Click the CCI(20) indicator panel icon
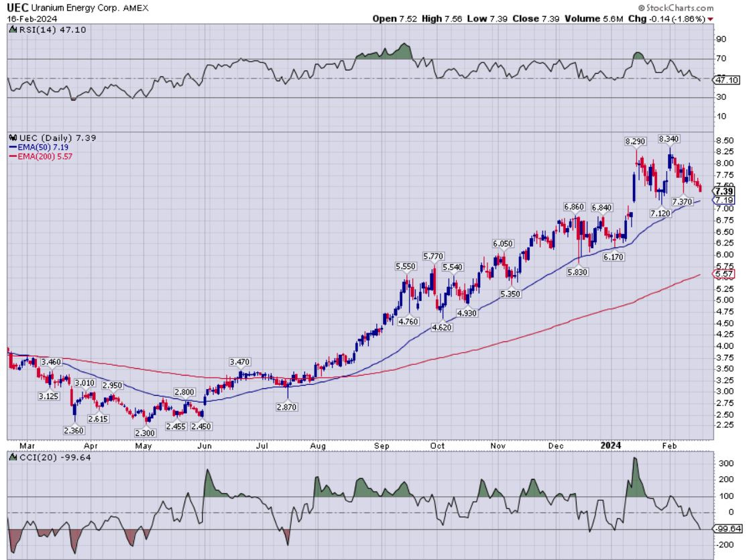This screenshot has height=560, width=753. point(13,457)
